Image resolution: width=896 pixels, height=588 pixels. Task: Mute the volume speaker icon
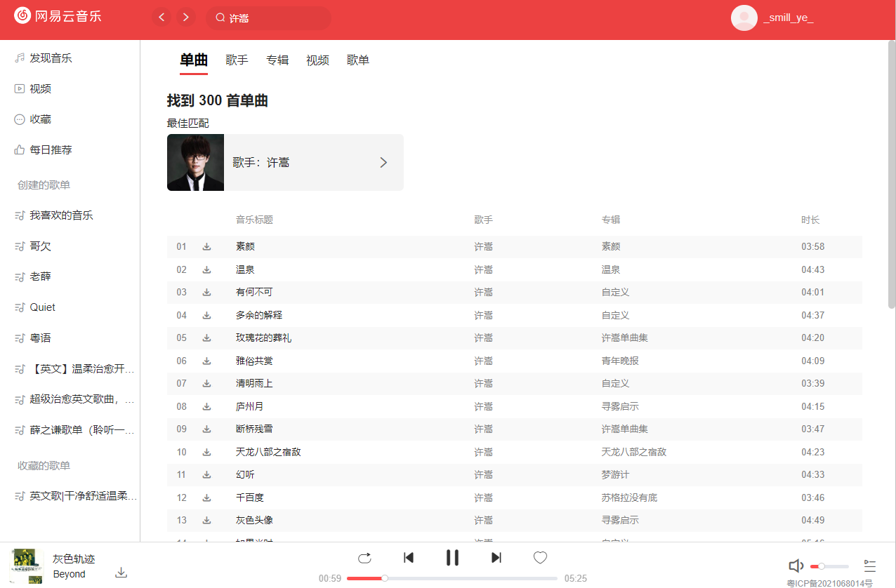point(796,566)
